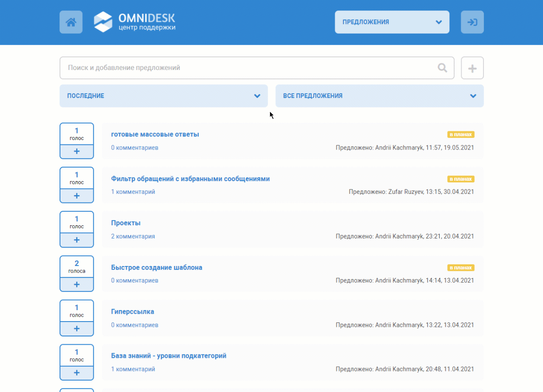
Task: Open suggestion 'готовые массовые ответы'
Action: pos(155,134)
